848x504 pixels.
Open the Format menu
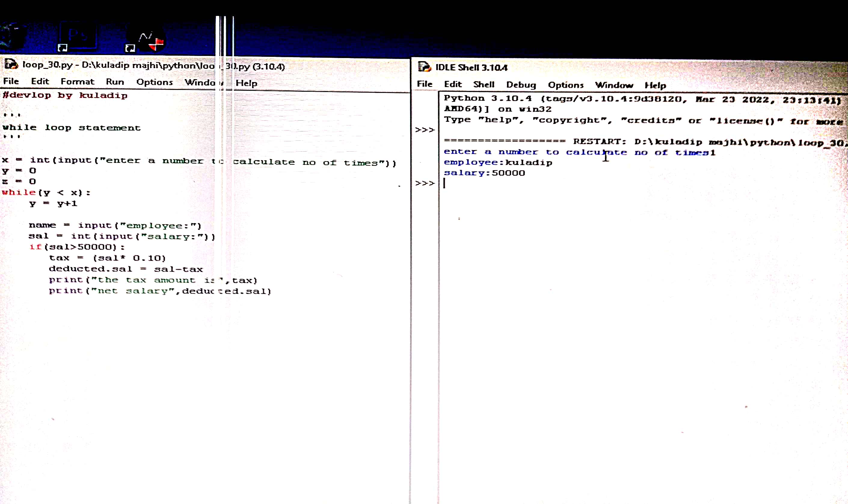point(77,81)
